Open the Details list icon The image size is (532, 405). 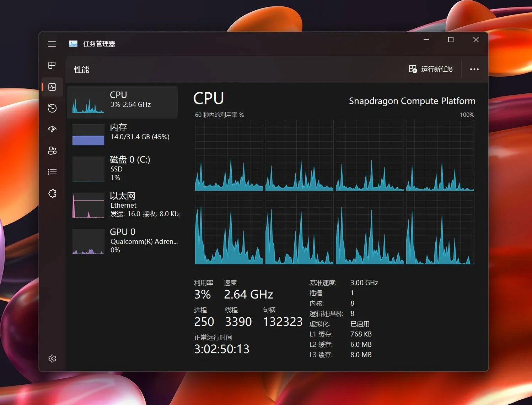(x=52, y=172)
